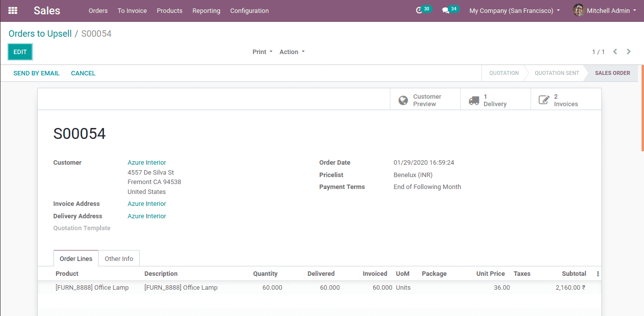Open the To Invoice menu
Screen dimensions: 644x316
click(x=132, y=10)
